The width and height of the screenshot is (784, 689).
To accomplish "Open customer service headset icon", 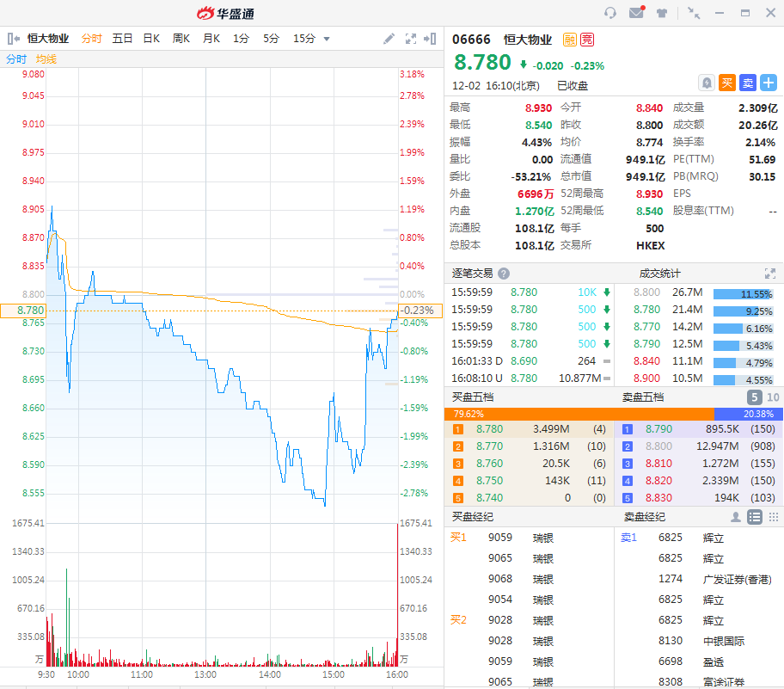I will tap(610, 13).
